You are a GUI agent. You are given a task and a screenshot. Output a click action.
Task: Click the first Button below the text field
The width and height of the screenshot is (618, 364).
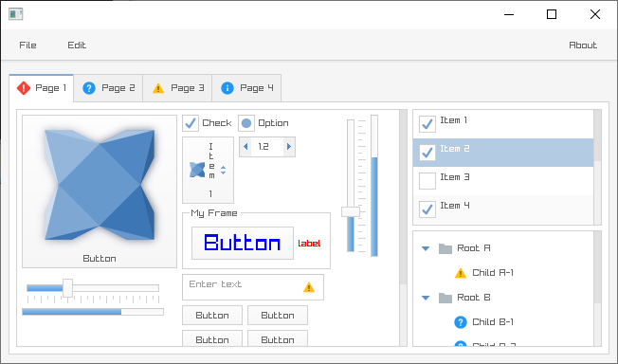click(x=212, y=316)
